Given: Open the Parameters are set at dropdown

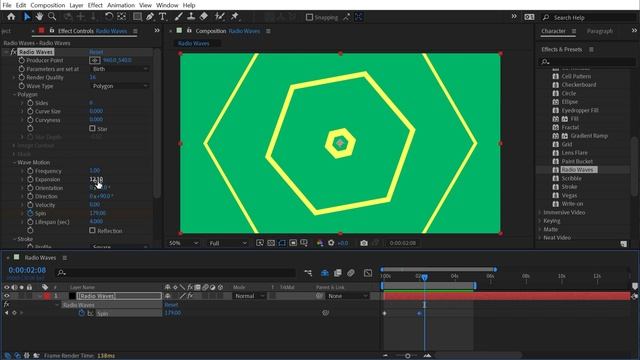Looking at the screenshot, I should pyautogui.click(x=119, y=69).
